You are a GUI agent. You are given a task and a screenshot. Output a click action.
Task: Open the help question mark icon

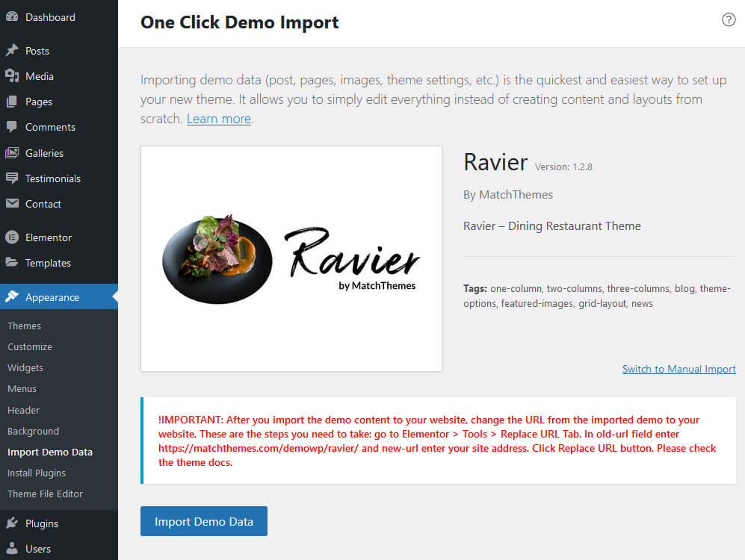[729, 20]
